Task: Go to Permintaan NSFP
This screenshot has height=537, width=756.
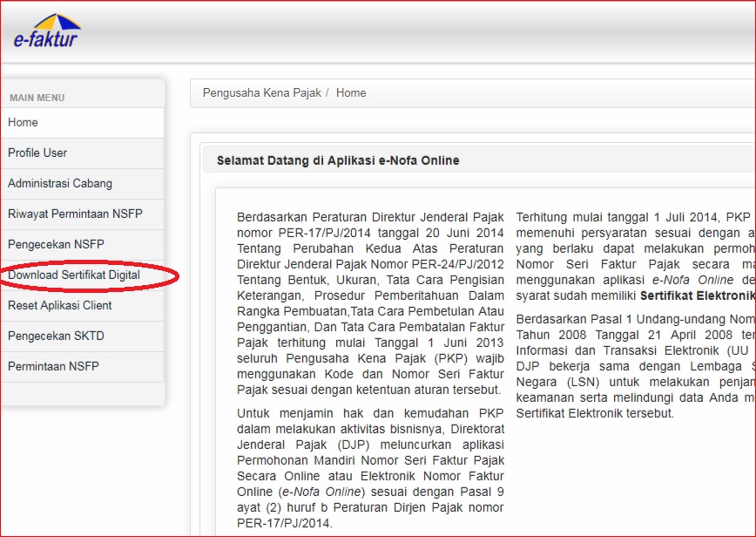Action: tap(83, 366)
